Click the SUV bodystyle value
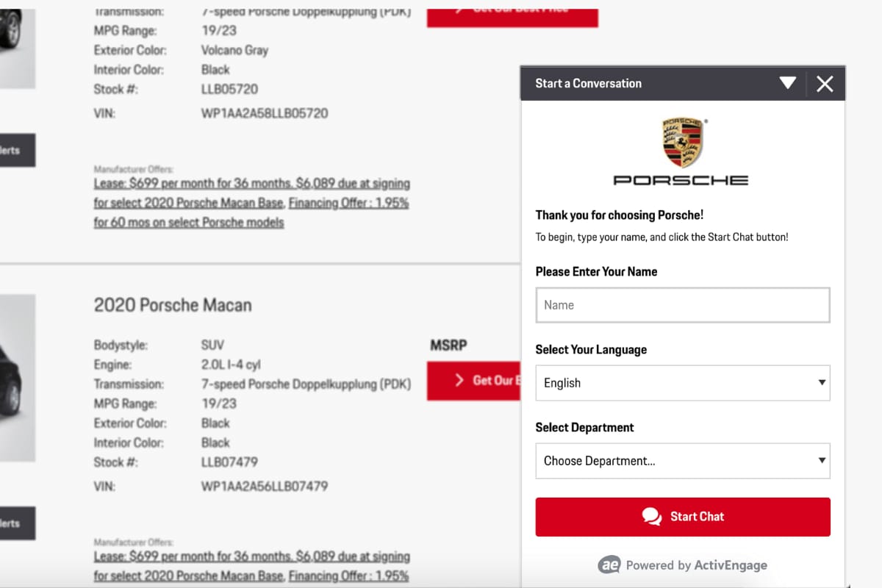The height and width of the screenshot is (588, 882). (x=212, y=345)
